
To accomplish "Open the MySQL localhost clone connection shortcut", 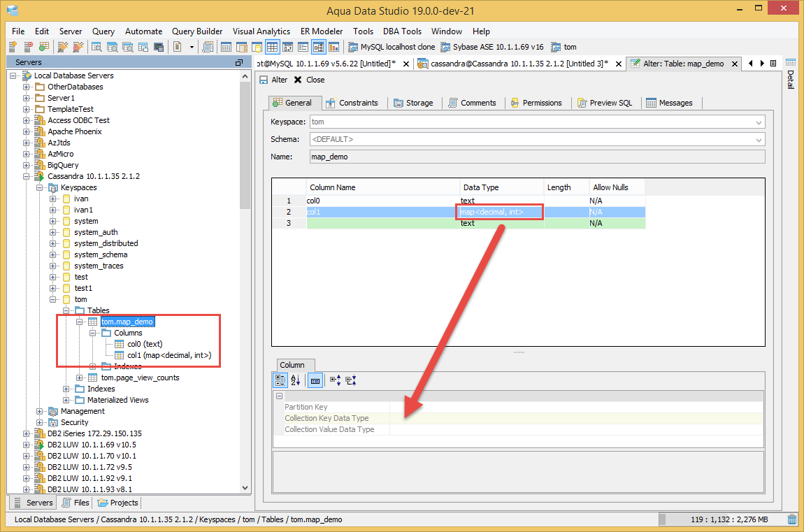I will click(x=392, y=47).
